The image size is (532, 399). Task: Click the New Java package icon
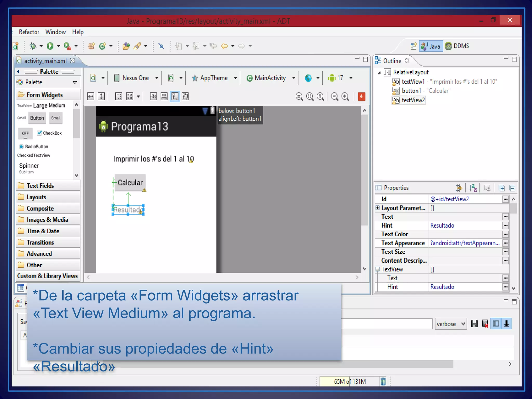tap(91, 46)
